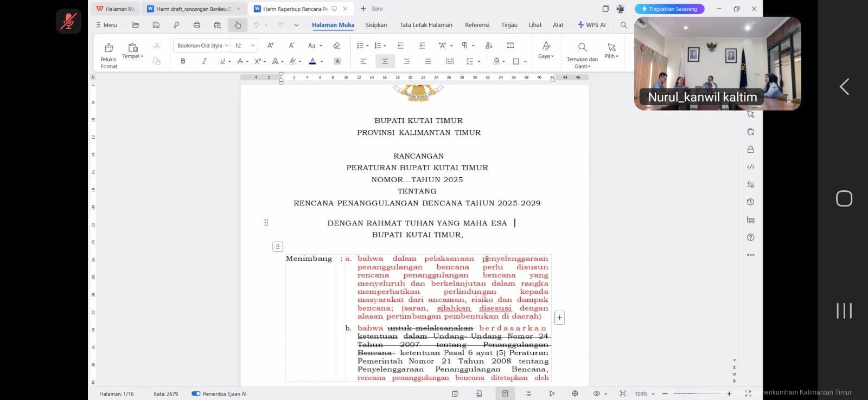Expand the bullet list dropdown arrow

(367, 46)
